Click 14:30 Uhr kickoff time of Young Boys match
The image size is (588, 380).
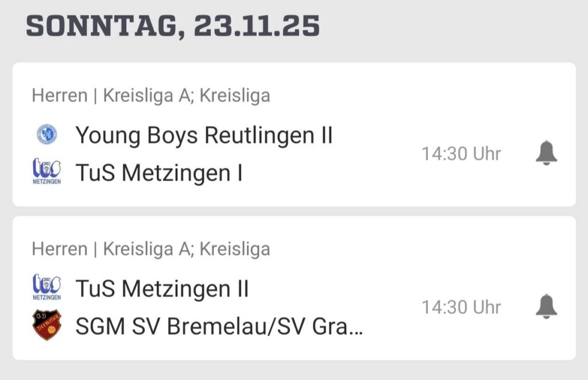click(461, 154)
